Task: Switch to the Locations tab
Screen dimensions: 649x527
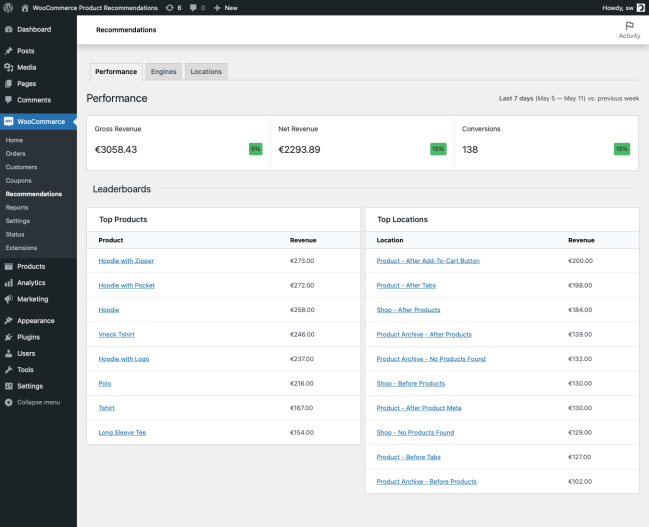Action: 206,72
